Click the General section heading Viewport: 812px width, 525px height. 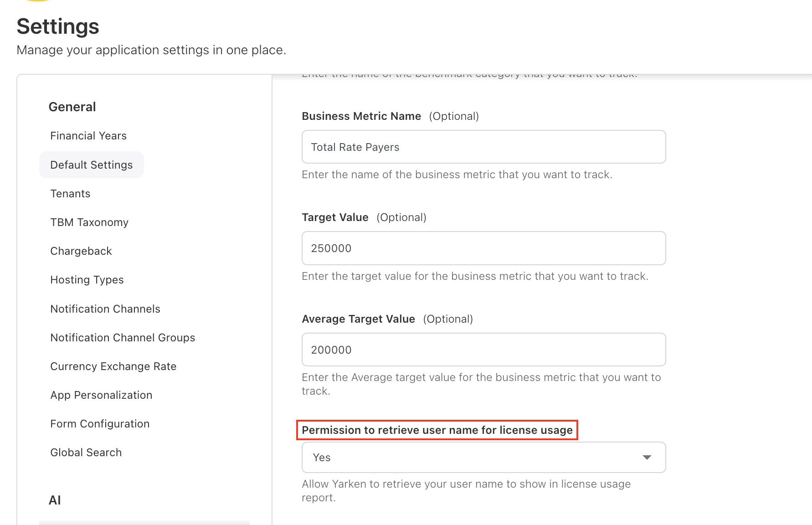(72, 107)
